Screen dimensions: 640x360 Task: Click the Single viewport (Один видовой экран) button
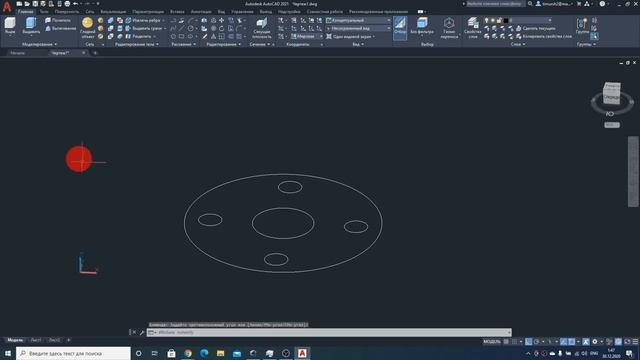point(349,36)
